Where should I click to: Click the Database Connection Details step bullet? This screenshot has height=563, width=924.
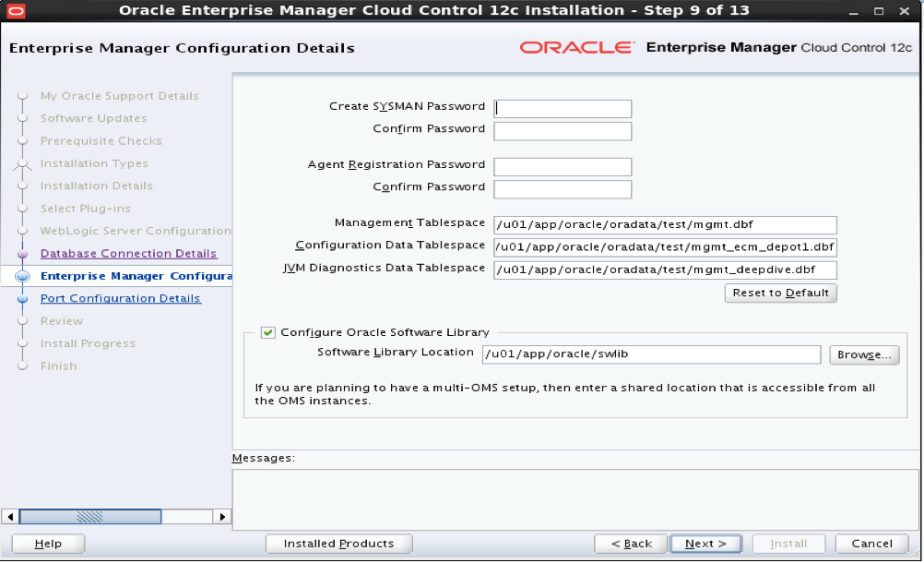coord(22,254)
